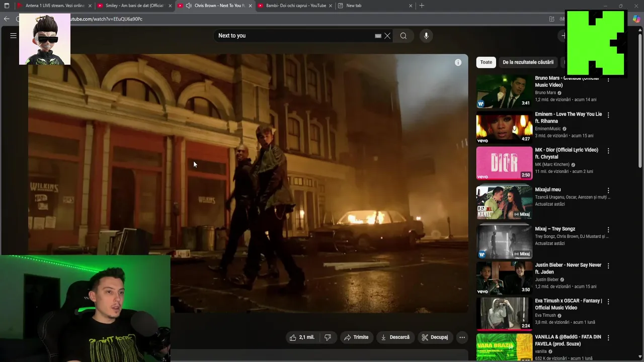This screenshot has height=362, width=644.
Task: Open a new browser tab with plus button
Action: [x=422, y=6]
